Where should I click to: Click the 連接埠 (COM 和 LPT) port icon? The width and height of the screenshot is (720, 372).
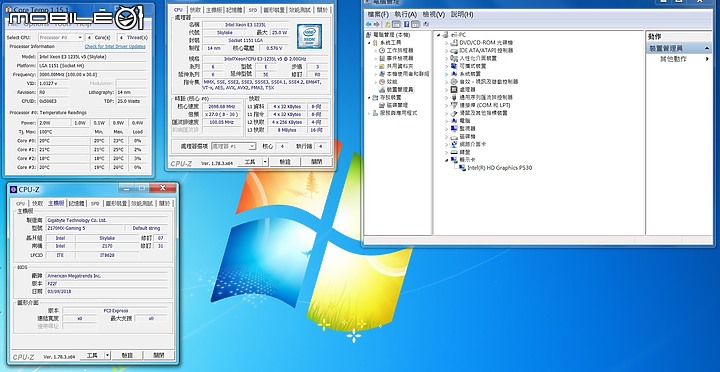(454, 105)
